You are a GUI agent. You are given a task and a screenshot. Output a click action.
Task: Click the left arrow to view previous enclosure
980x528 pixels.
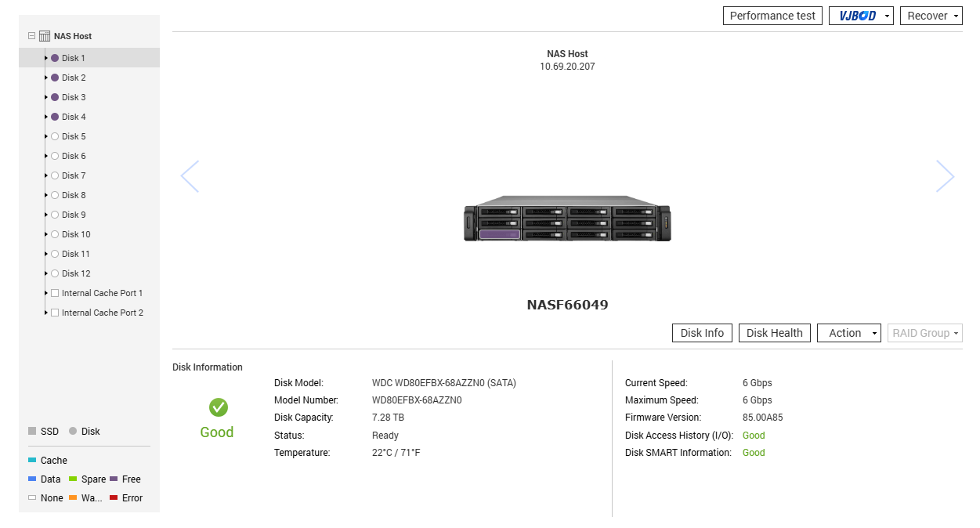point(190,176)
